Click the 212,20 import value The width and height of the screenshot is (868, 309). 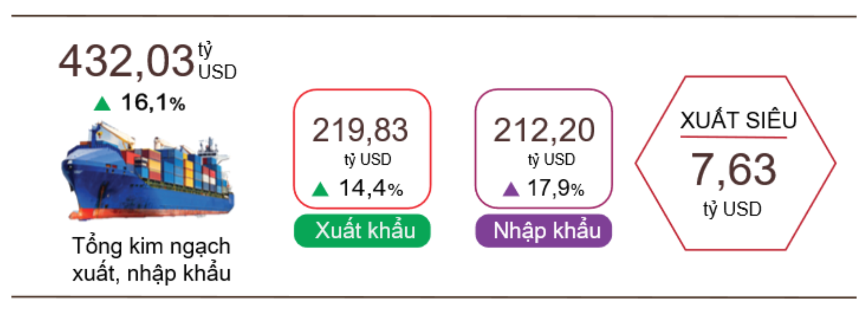click(544, 130)
